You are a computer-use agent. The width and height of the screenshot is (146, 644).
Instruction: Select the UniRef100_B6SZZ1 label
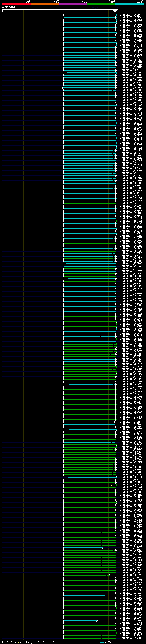[x=131, y=389]
